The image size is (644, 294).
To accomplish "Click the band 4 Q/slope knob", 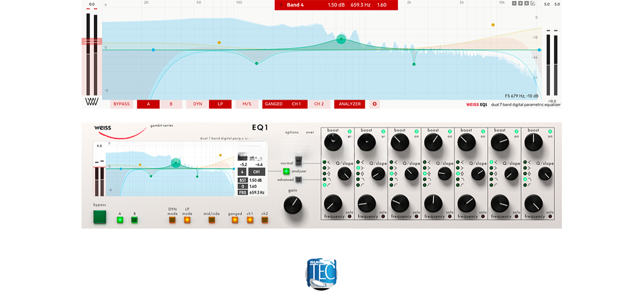I will point(445,173).
